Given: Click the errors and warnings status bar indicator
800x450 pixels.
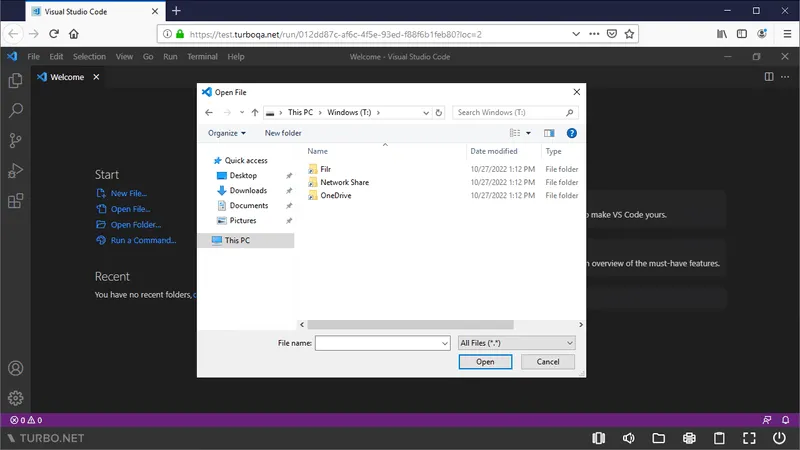Looking at the screenshot, I should coord(27,420).
